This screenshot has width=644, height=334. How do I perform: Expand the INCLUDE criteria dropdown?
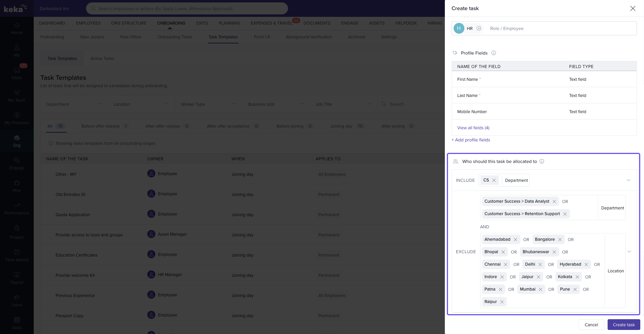[628, 180]
